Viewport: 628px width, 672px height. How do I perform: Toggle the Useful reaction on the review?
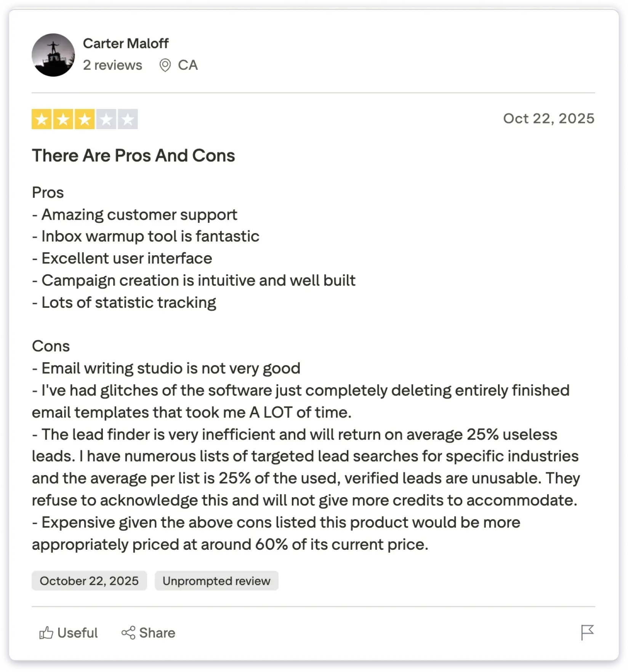68,632
